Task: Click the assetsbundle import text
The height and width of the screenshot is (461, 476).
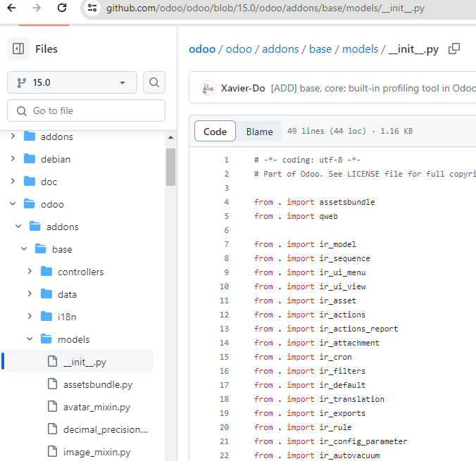Action: point(347,202)
